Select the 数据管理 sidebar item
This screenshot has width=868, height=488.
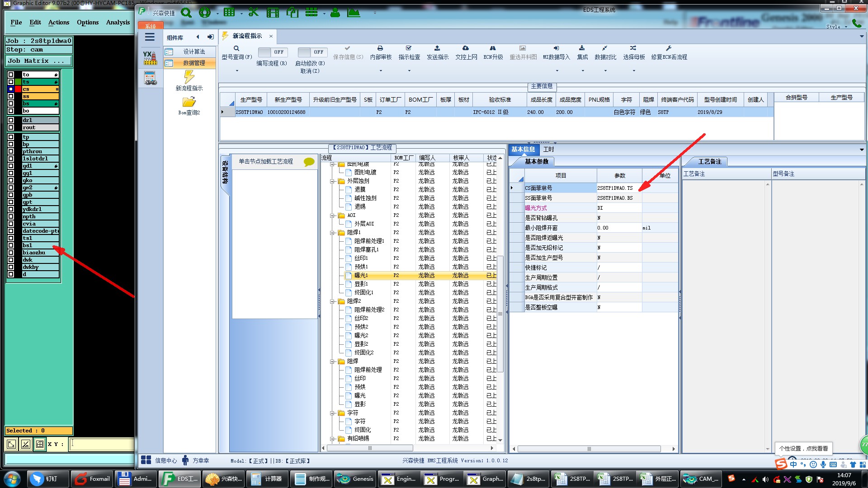(x=193, y=63)
